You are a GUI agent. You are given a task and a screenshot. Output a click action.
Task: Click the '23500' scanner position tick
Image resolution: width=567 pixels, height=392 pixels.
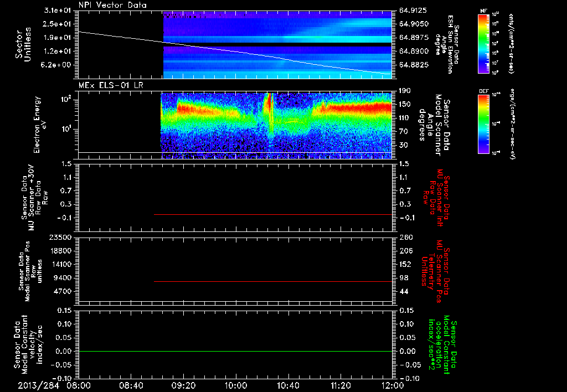coord(60,237)
